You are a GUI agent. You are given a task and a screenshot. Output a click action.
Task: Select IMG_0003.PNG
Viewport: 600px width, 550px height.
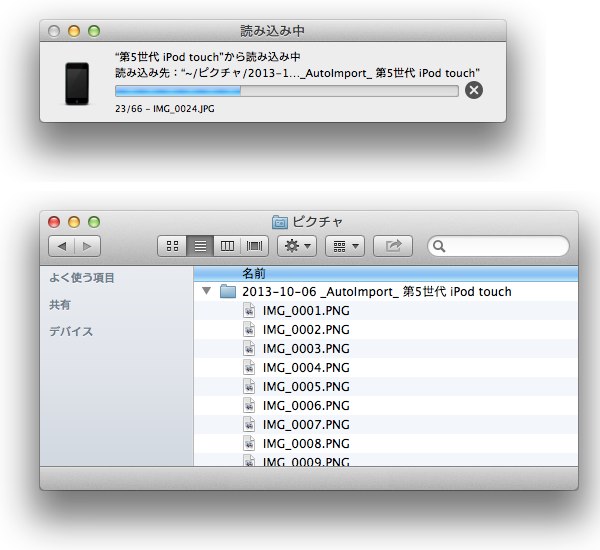(x=386, y=348)
